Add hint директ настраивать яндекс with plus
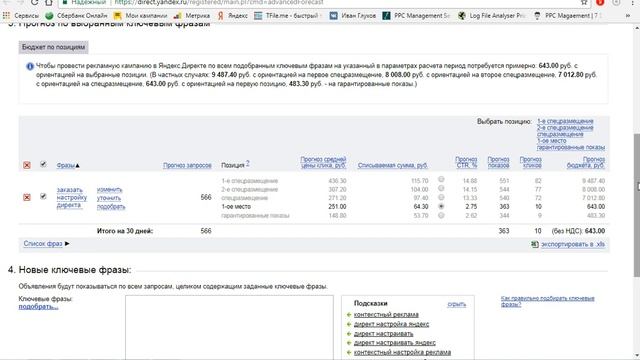 click(349, 343)
